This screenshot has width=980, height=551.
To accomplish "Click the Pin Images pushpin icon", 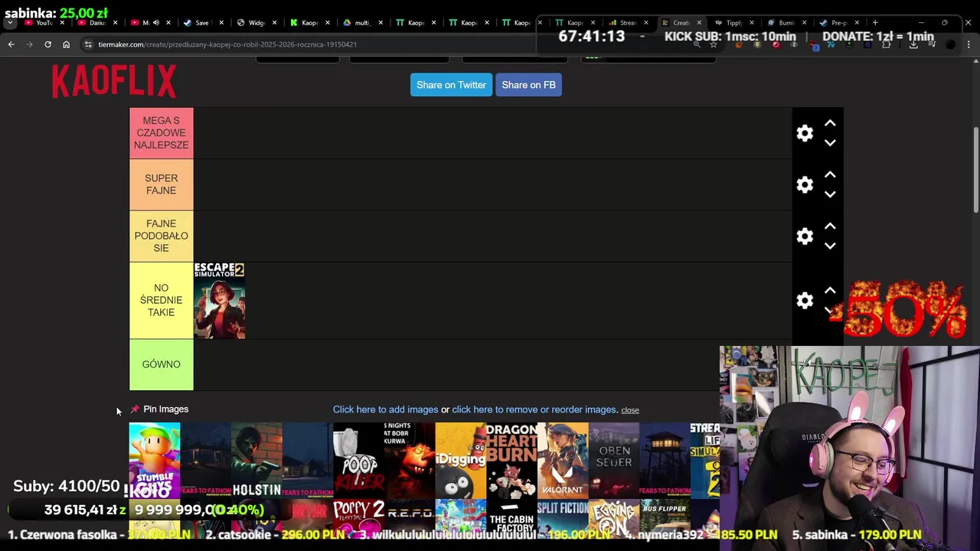I will point(135,409).
